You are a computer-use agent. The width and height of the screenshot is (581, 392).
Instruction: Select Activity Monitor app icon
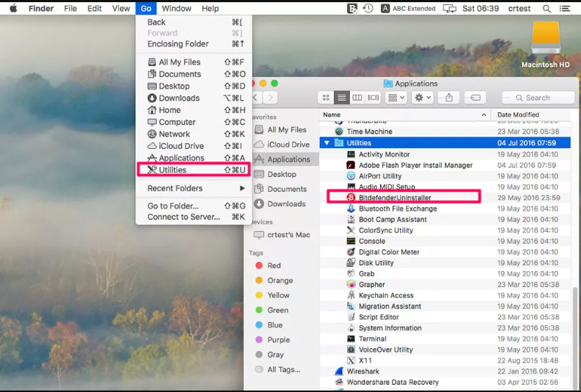[x=351, y=155]
